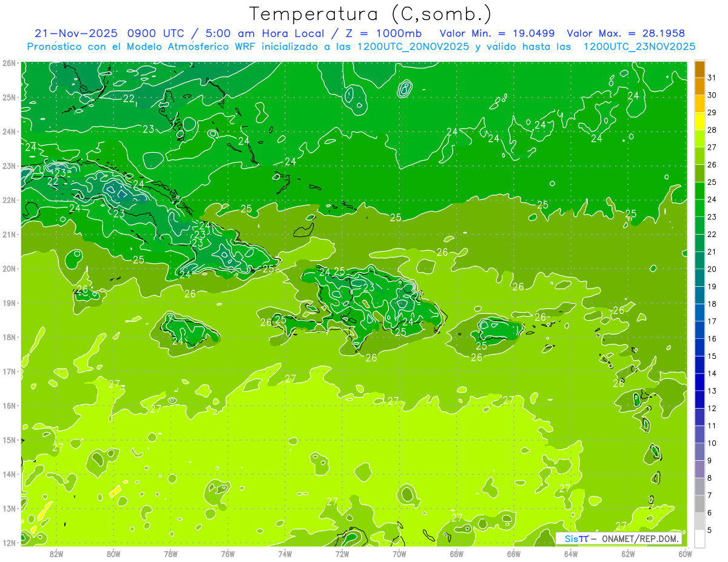This screenshot has width=728, height=562.
Task: Pick the lime swatch between 27 and 28
Action: [699, 139]
